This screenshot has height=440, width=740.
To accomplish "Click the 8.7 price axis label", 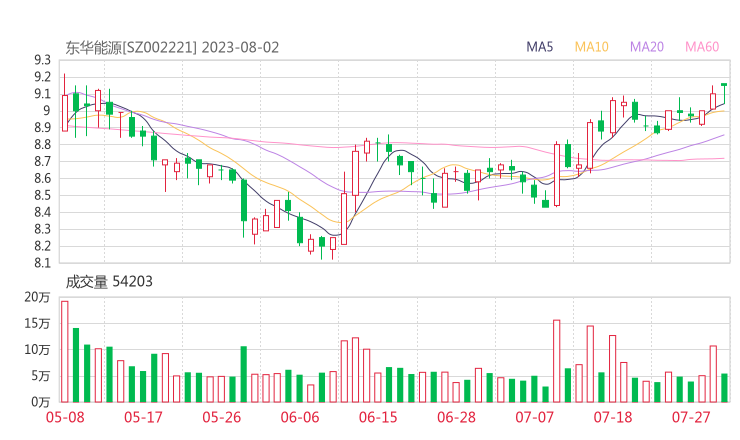I will (x=42, y=161).
